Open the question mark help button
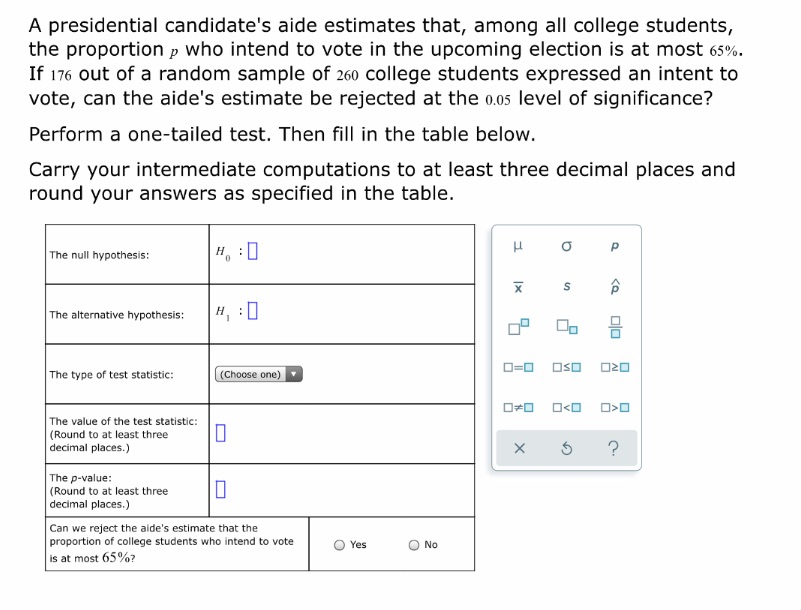This screenshot has height=610, width=801. click(613, 447)
